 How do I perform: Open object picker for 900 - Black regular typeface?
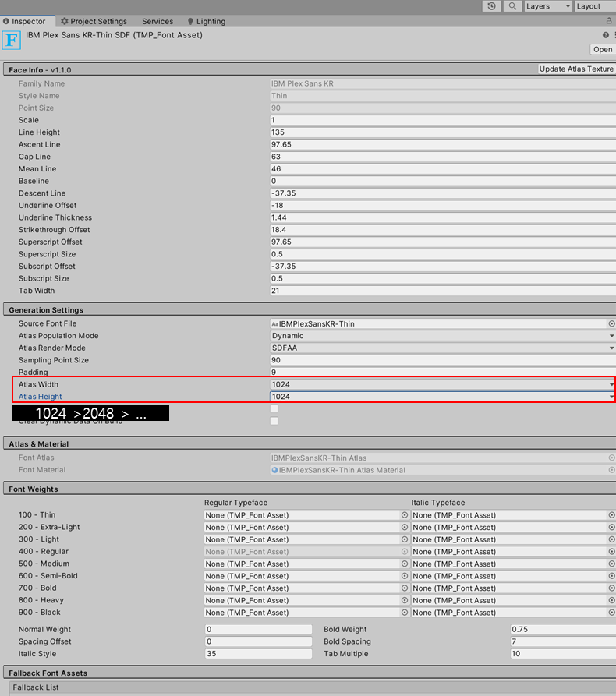coord(405,613)
